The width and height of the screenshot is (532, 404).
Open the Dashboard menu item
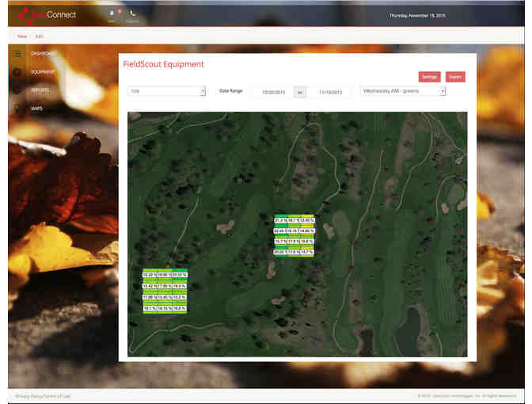[43, 53]
